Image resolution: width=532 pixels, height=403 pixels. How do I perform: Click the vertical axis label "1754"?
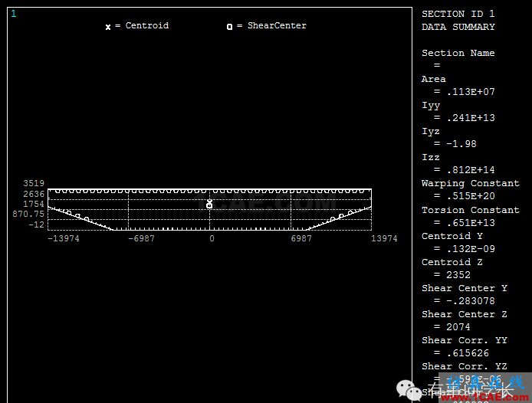[x=34, y=204]
